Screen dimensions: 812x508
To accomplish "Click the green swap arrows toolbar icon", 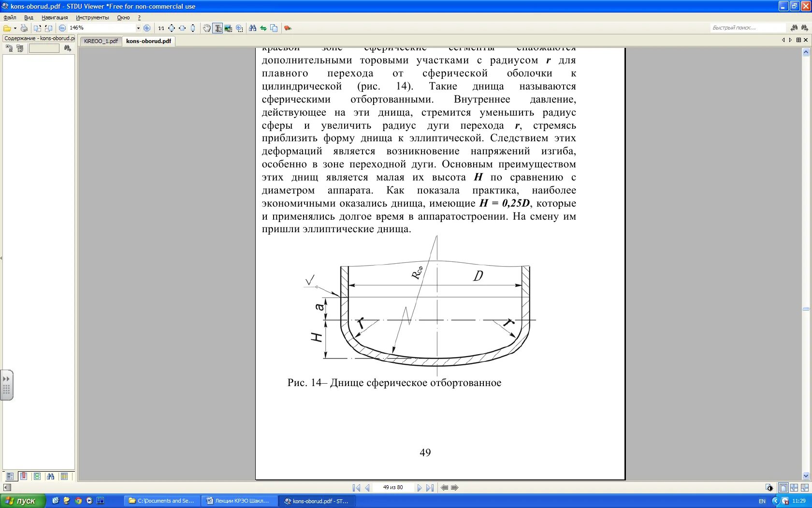I will [263, 28].
